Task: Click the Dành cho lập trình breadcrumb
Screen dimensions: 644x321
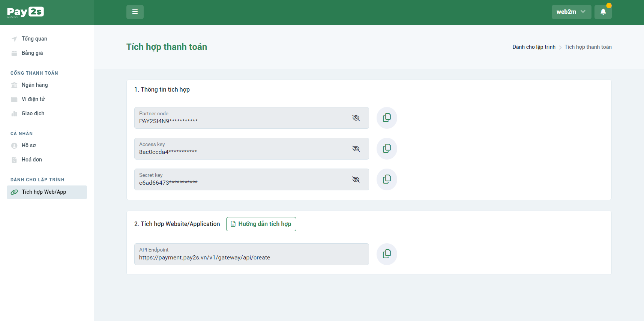Action: point(534,47)
